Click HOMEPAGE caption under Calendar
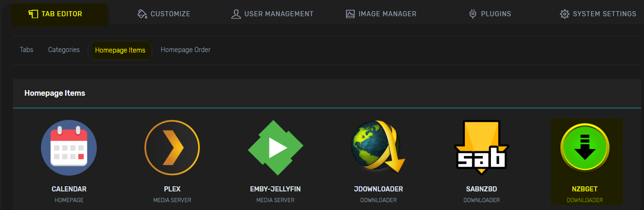This screenshot has width=644, height=210. tap(69, 200)
